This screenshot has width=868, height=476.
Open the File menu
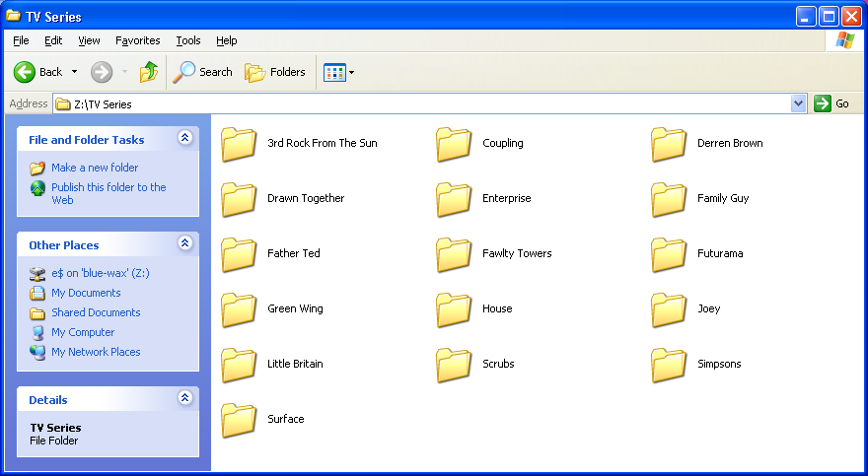point(21,40)
